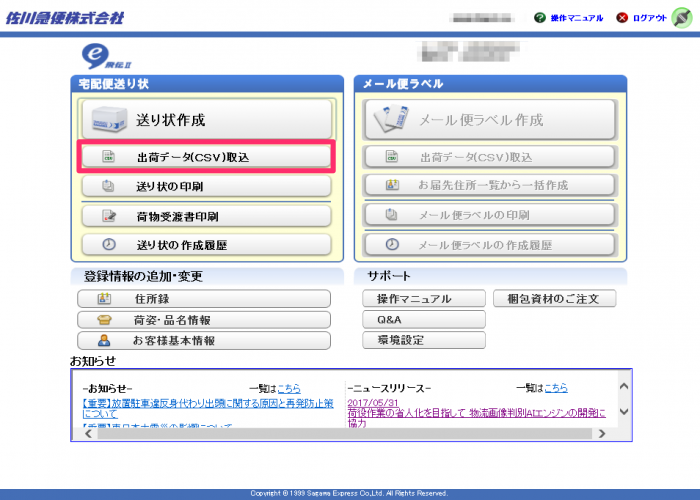Click news panel scroll left arrow

[88, 433]
